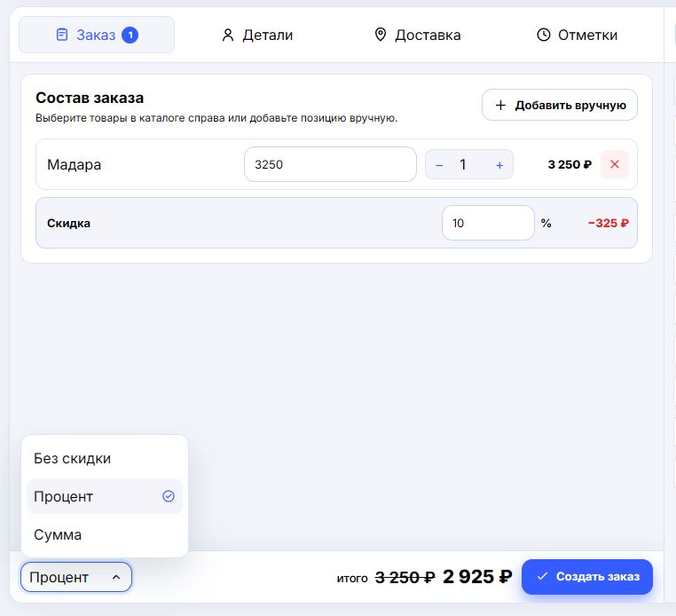Click the Добавить вручную button
The width and height of the screenshot is (676, 616).
[x=560, y=105]
